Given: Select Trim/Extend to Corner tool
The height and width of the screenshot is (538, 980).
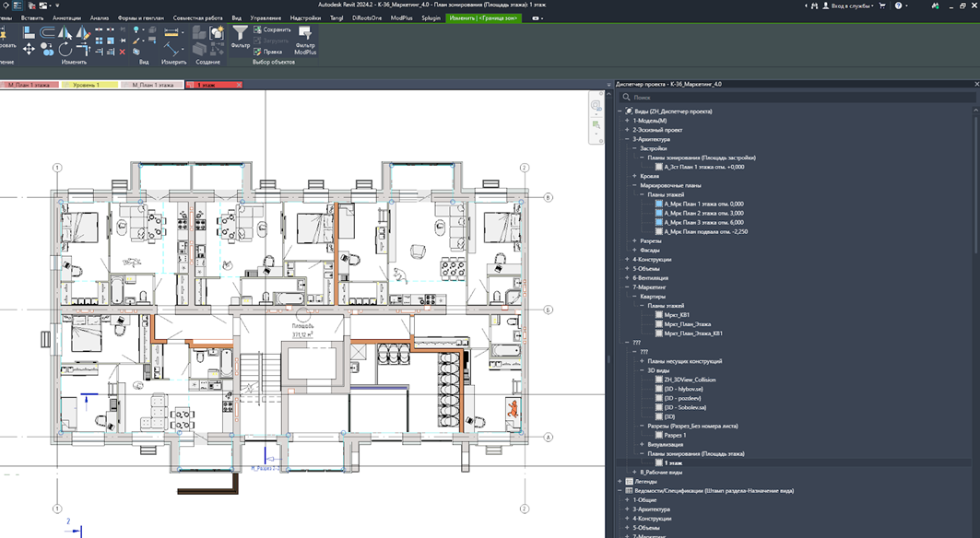Looking at the screenshot, I should pyautogui.click(x=83, y=49).
